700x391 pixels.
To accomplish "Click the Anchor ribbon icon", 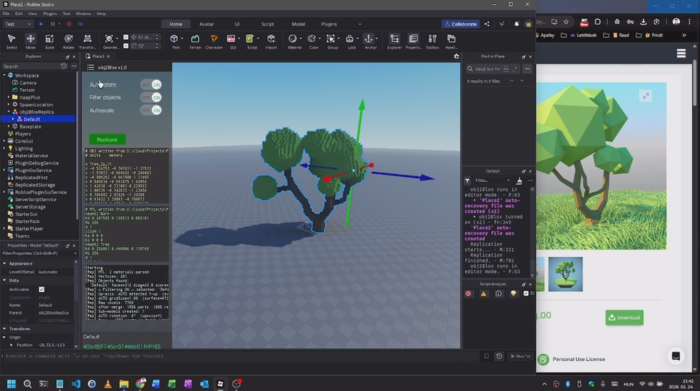I will pos(369,41).
